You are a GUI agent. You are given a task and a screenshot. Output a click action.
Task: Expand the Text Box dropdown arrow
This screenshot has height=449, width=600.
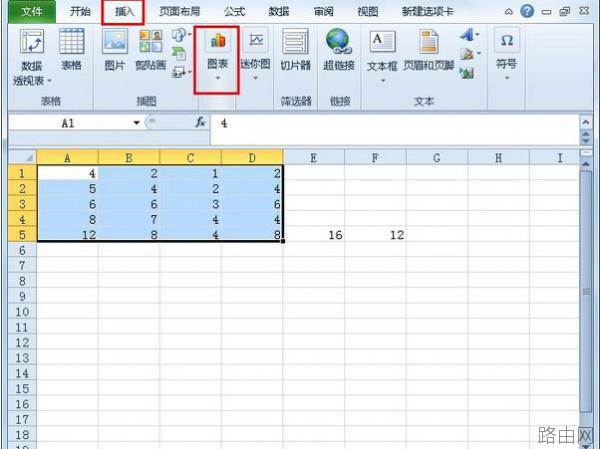382,81
